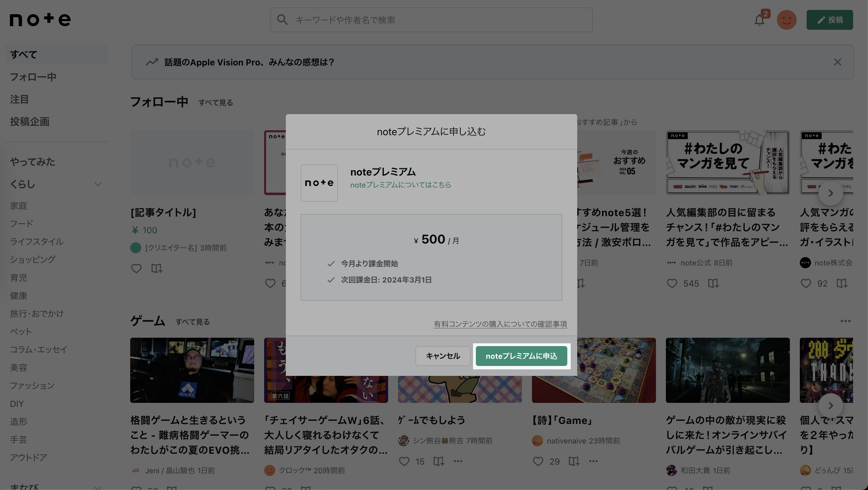Add the 545-likes article to magazine

(713, 283)
